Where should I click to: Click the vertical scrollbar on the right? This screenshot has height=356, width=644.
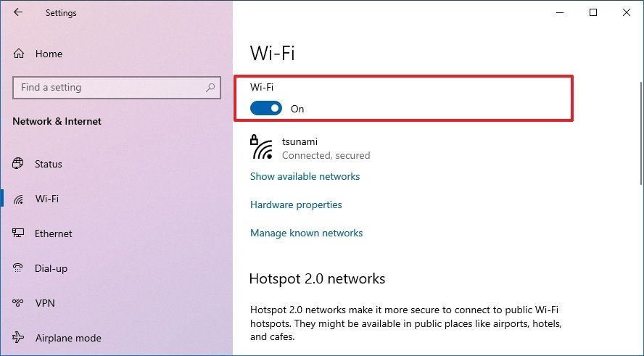(x=639, y=145)
